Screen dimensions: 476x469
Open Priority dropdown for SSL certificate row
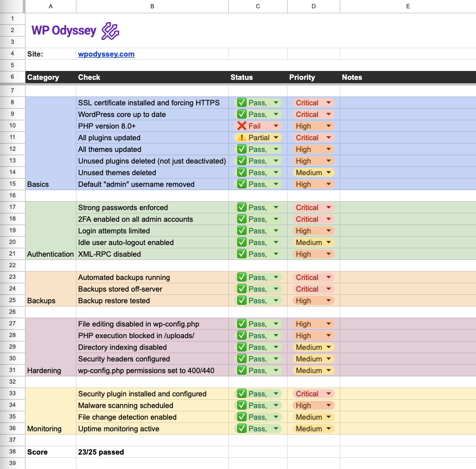click(329, 103)
